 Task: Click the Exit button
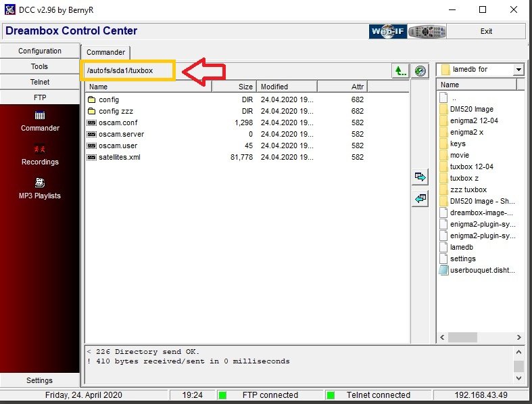tap(486, 31)
